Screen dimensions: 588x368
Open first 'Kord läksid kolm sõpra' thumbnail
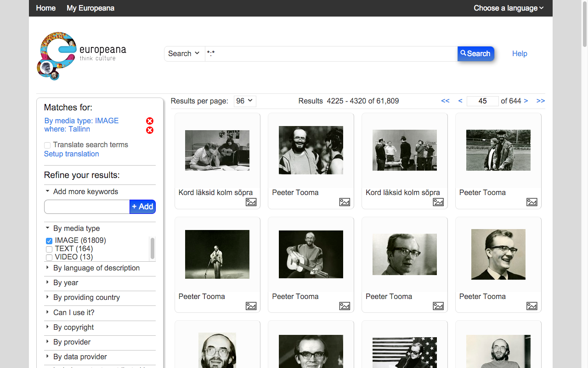217,150
